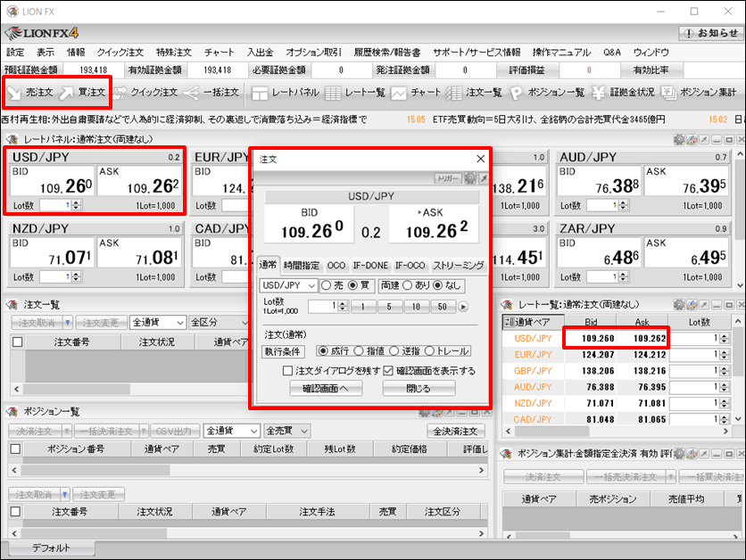This screenshot has height=560, width=746.
Task: Click the デフォルト layout tab at bottom
Action: (51, 548)
